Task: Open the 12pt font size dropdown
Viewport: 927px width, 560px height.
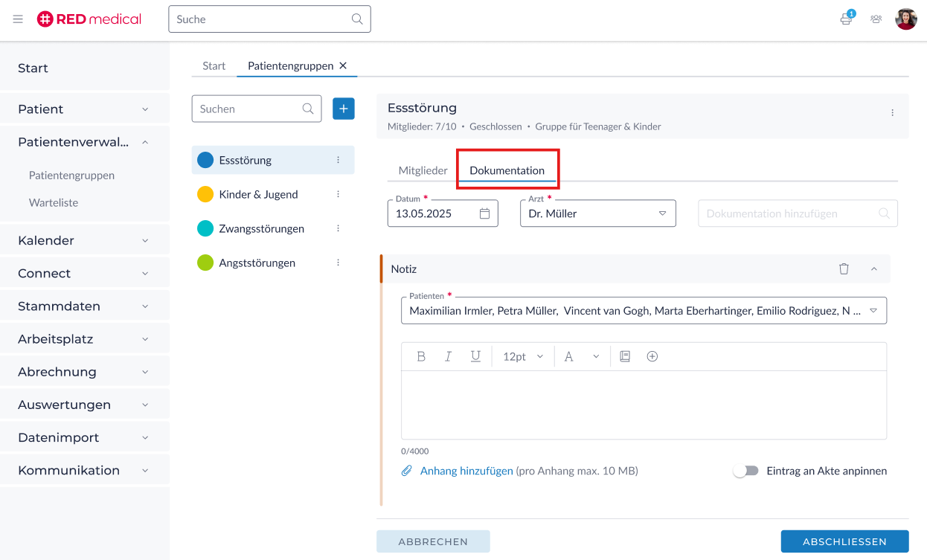Action: (523, 356)
